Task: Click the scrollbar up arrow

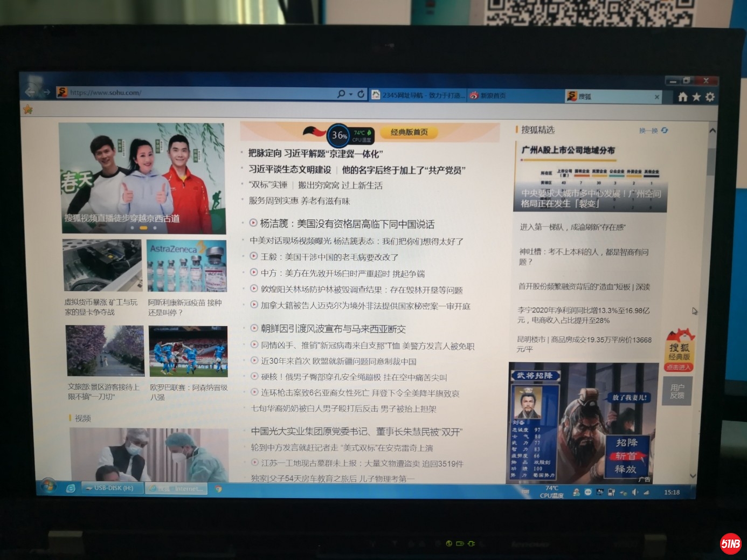Action: tap(712, 130)
